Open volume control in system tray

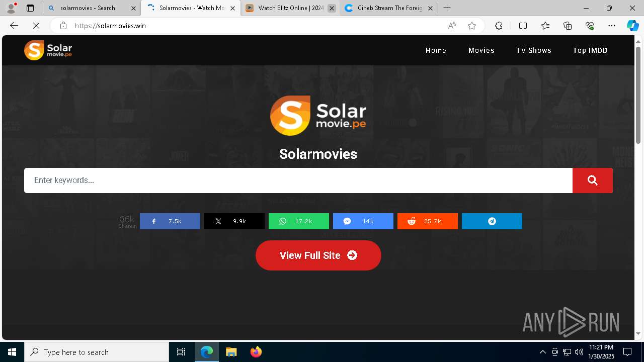click(x=579, y=352)
